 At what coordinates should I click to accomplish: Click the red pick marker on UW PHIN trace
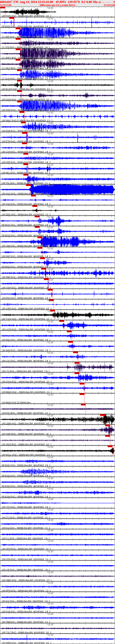click(2, 7)
